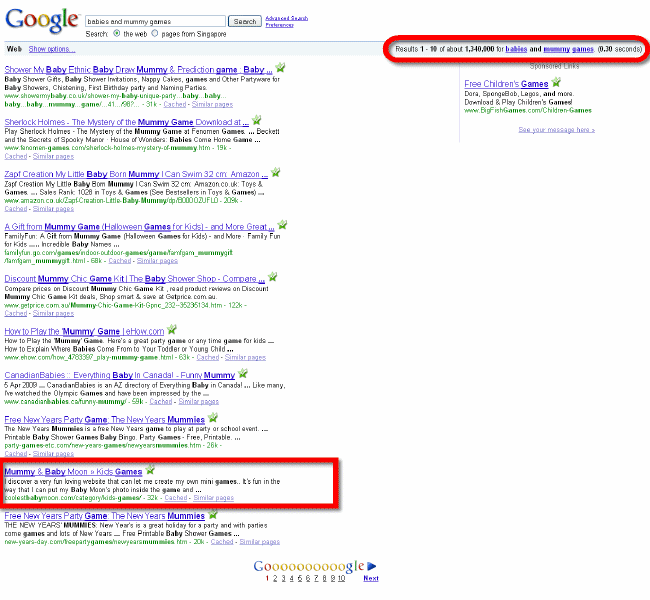
Task: Click star icon beside Discount Mummy Chic result
Action: point(272,277)
